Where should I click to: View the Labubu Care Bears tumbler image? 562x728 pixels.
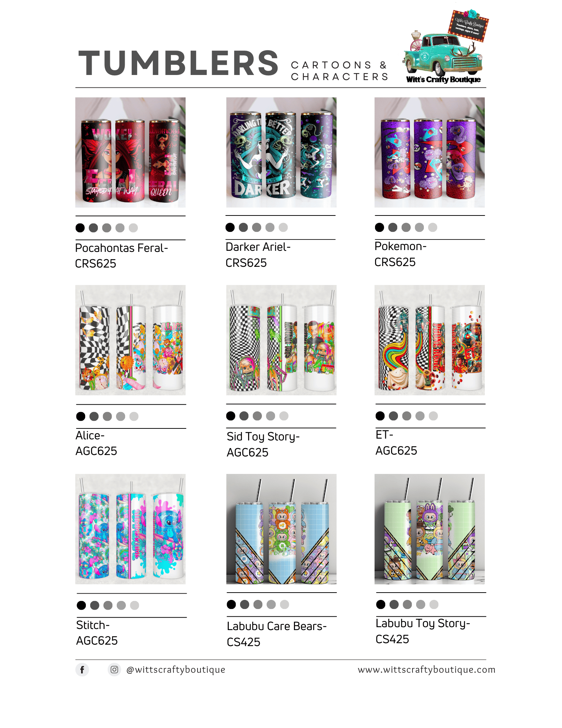tap(281, 529)
